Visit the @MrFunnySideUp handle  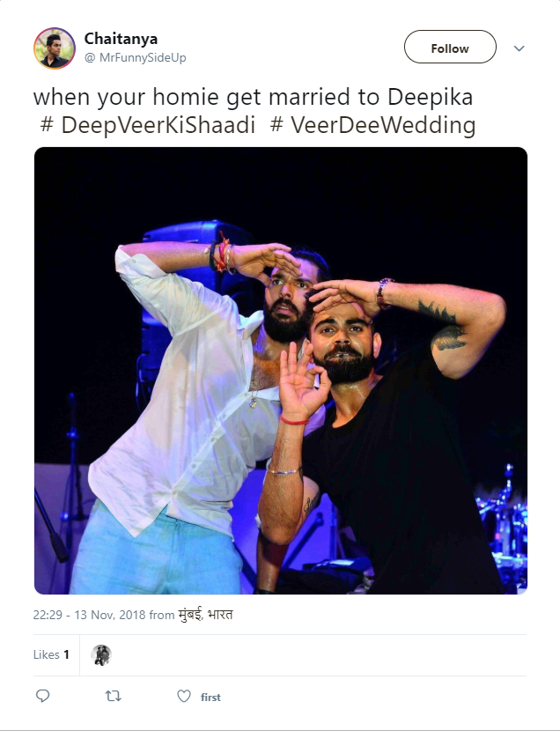[135, 57]
